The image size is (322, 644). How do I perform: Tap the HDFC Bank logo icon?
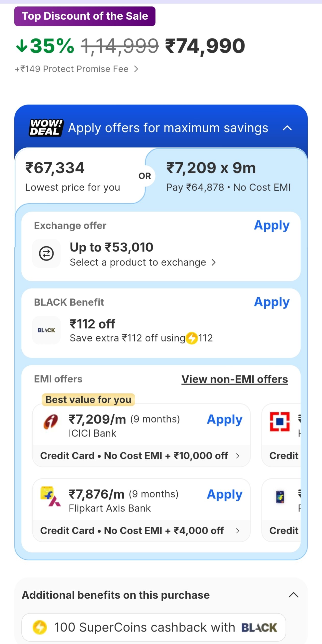pos(280,422)
